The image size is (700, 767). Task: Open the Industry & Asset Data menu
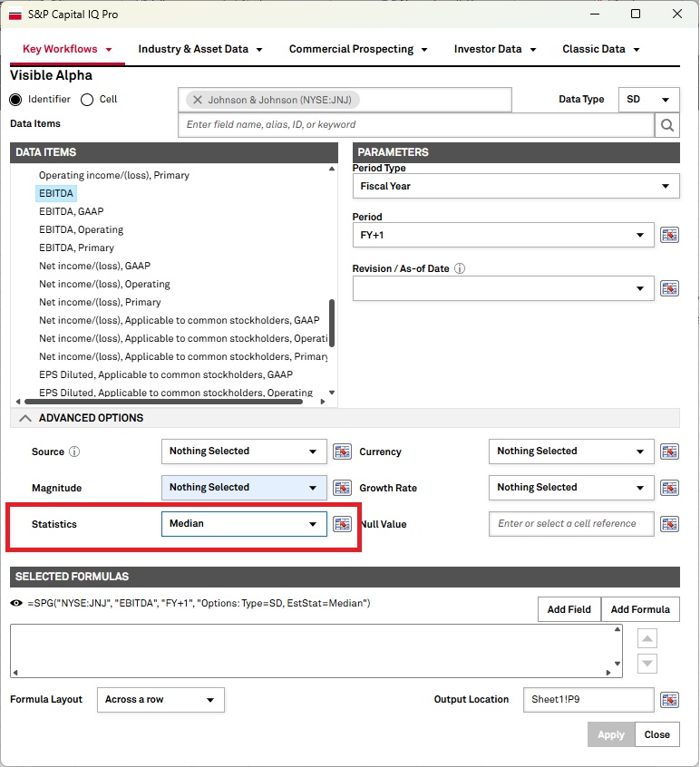point(200,49)
